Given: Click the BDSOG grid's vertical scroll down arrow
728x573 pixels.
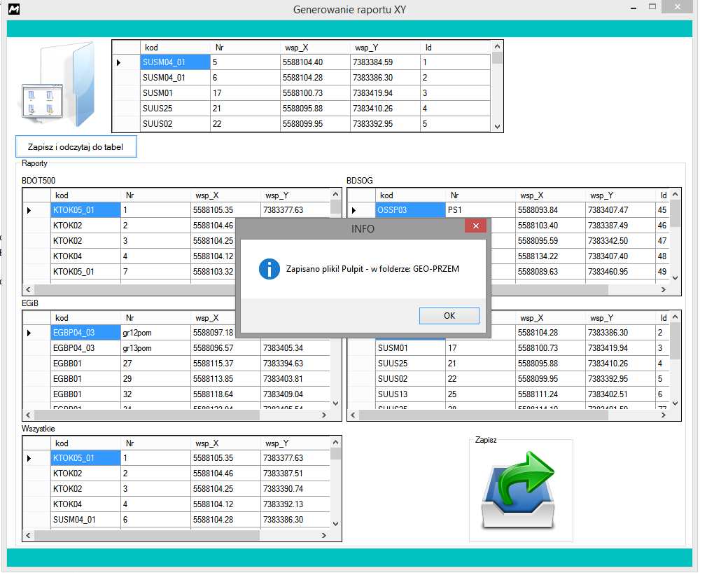Looking at the screenshot, I should click(675, 278).
